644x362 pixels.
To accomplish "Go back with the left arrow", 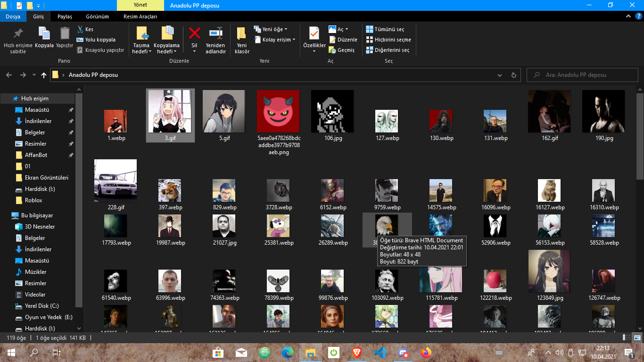I will coord(8,75).
